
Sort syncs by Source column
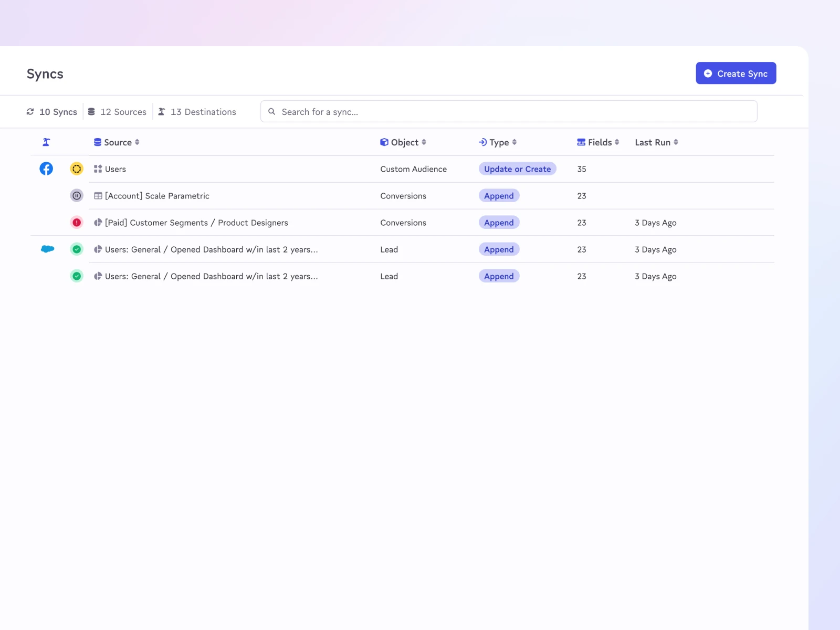(x=117, y=142)
